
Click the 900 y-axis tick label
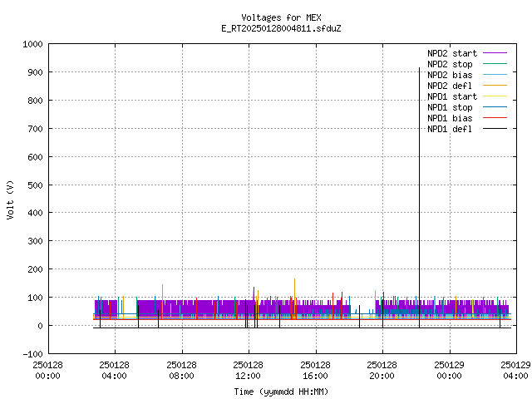pyautogui.click(x=35, y=72)
